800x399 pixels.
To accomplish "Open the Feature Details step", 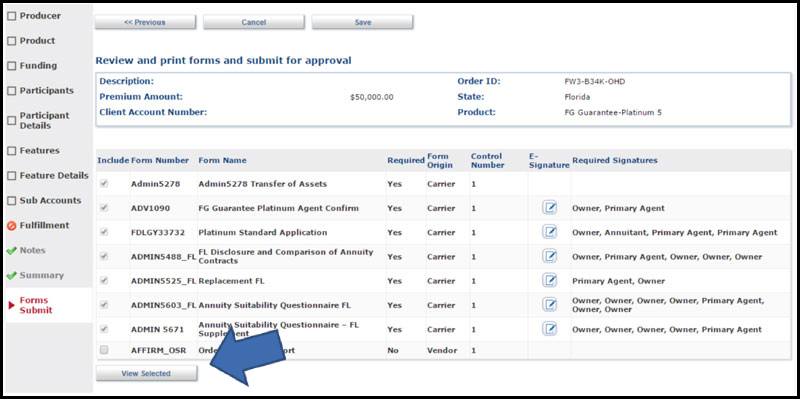I will (54, 176).
